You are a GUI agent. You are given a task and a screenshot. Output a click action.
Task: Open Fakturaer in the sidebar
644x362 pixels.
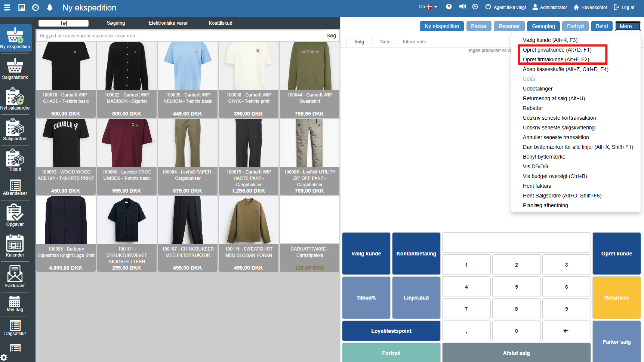[15, 277]
